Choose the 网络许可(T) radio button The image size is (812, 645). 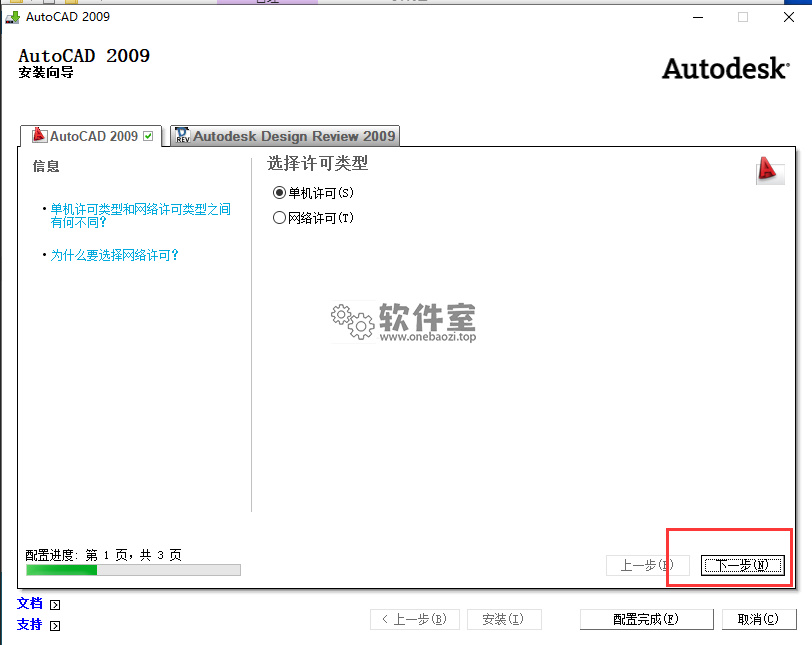click(279, 218)
